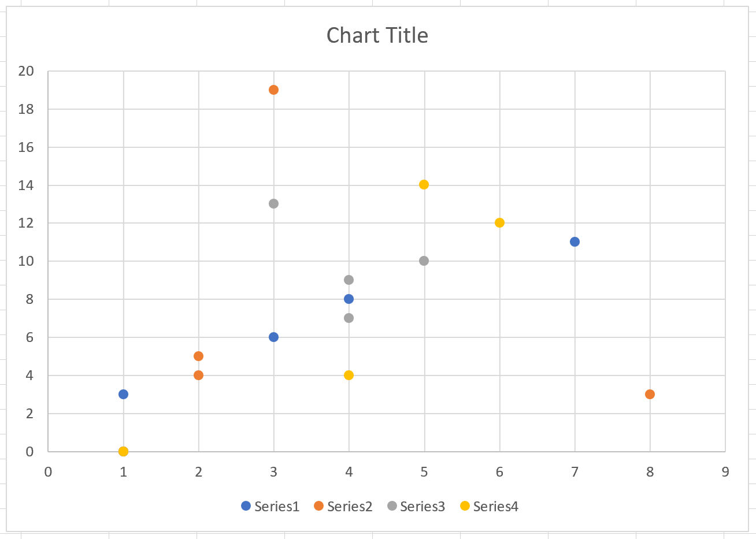Select the blue data point at x=7
Image resolution: width=756 pixels, height=539 pixels.
point(575,241)
